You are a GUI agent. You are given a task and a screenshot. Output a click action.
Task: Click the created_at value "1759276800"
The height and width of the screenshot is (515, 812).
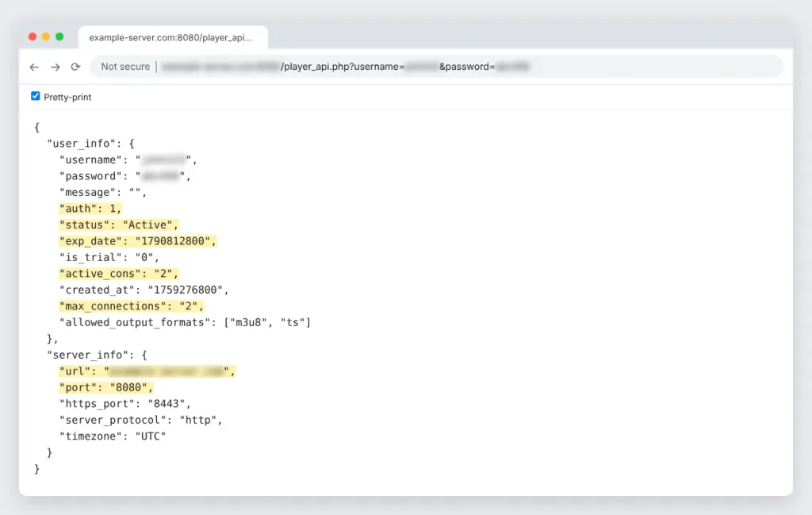tap(186, 290)
